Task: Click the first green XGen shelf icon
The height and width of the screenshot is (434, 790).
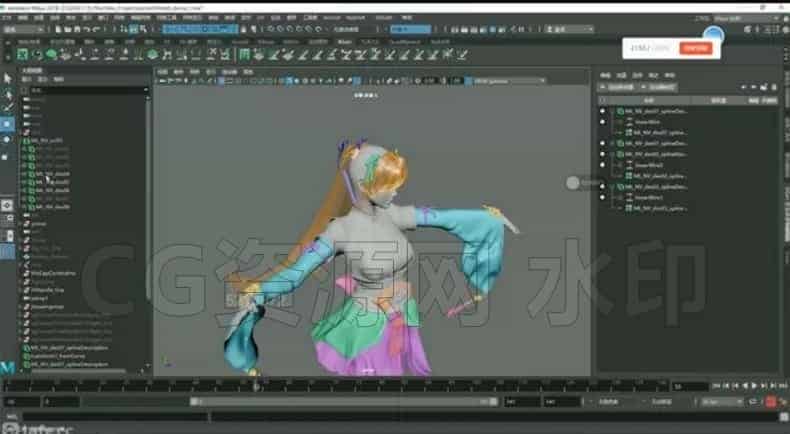Action: [x=22, y=54]
